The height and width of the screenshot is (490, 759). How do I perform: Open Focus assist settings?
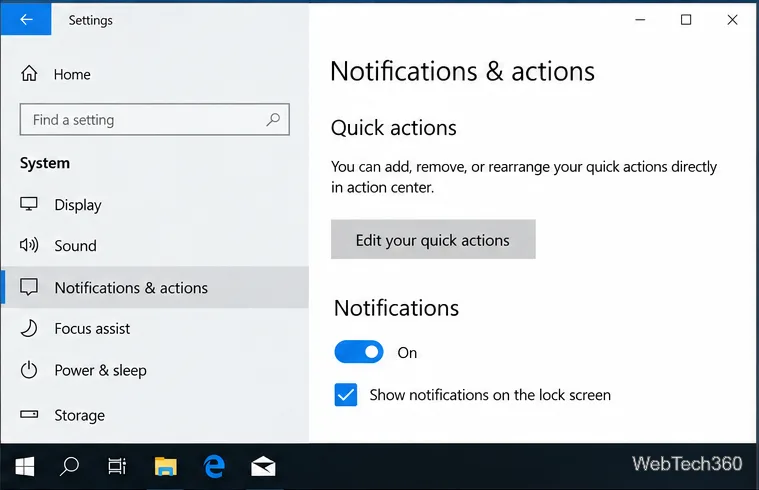(154, 329)
